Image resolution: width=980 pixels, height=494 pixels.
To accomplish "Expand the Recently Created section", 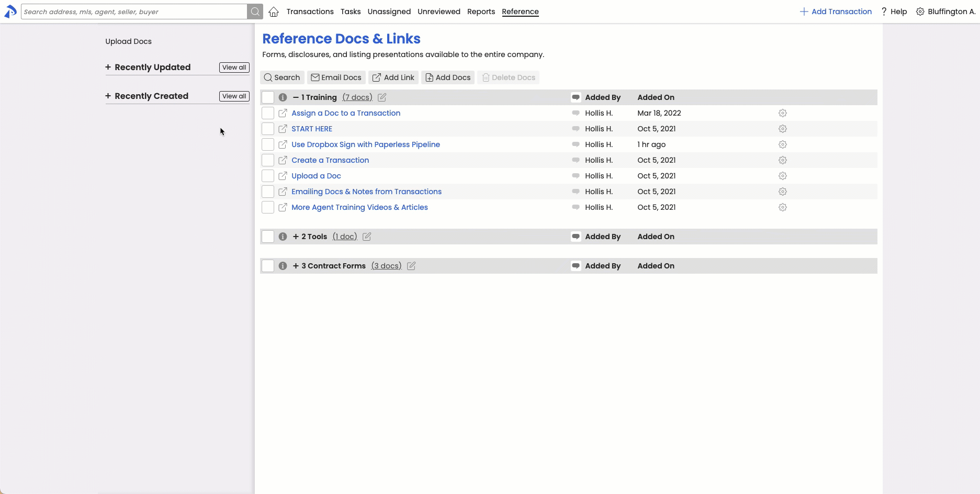I will (x=108, y=96).
